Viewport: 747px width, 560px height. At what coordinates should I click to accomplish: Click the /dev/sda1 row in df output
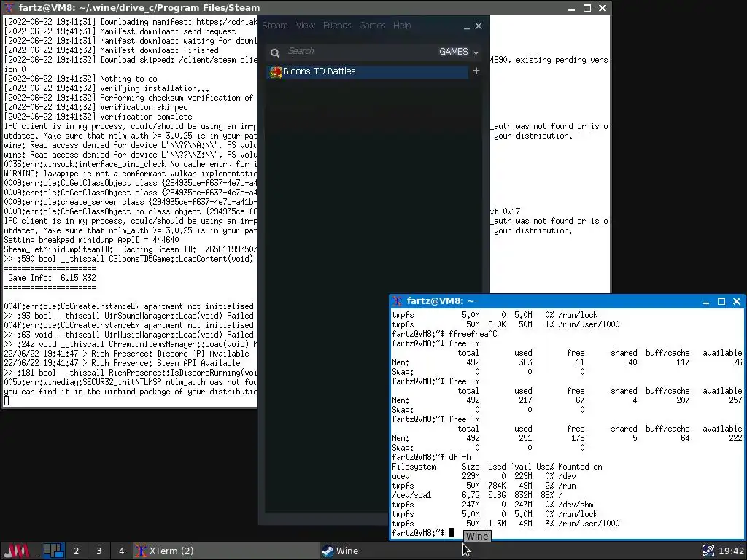(477, 495)
